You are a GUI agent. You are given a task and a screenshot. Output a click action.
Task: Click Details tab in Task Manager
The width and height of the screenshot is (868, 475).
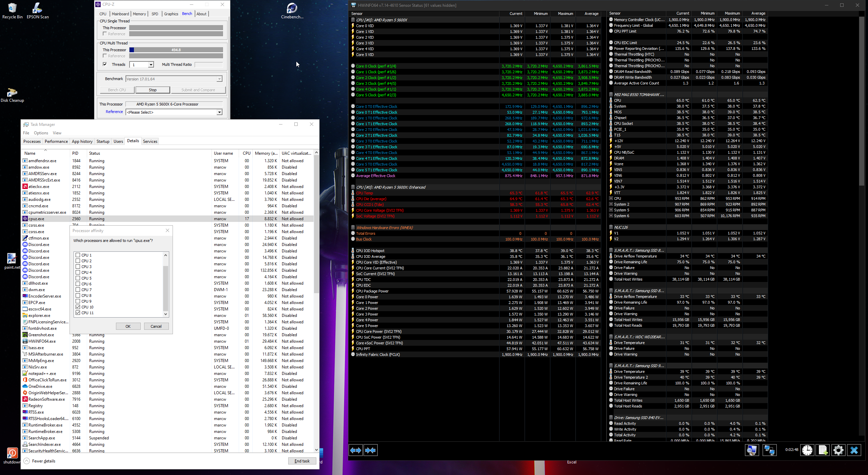tap(133, 141)
